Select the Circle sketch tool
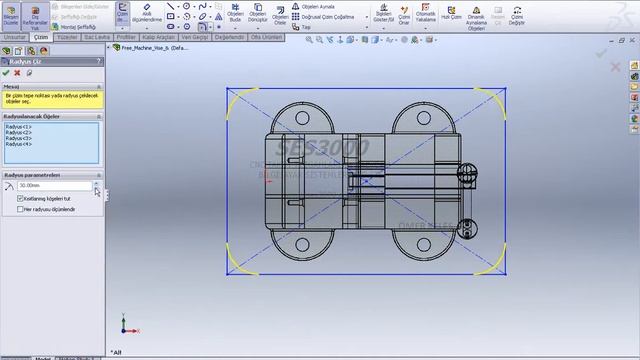The width and height of the screenshot is (640, 360). point(187,6)
